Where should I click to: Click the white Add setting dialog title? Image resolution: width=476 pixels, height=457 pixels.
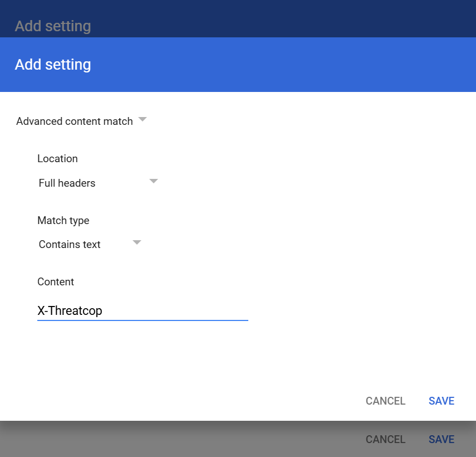pos(53,65)
